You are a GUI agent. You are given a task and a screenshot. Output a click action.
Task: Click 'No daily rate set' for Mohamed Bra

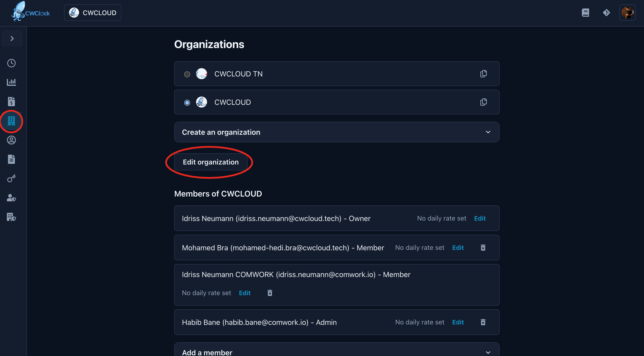[x=420, y=248]
